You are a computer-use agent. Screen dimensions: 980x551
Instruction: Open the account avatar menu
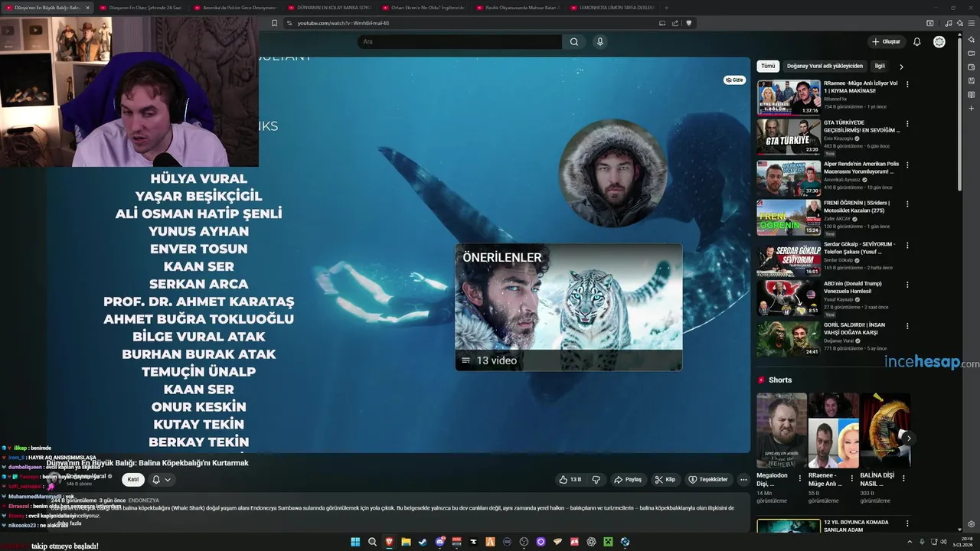939,41
